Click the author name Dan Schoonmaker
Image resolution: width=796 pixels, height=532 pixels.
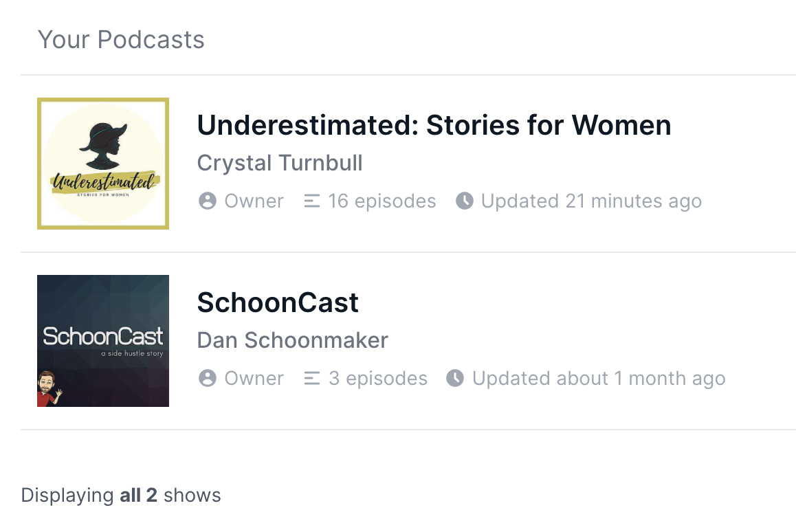click(x=293, y=341)
